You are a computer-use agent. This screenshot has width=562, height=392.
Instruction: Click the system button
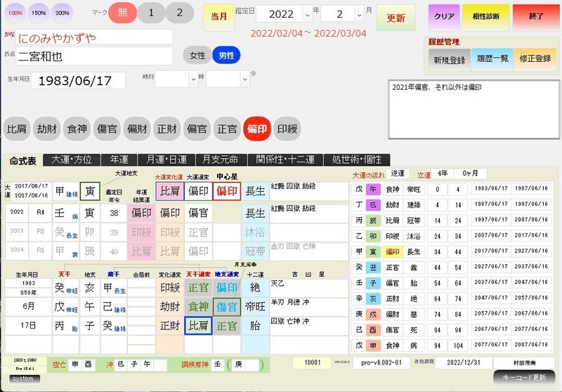click(23, 379)
